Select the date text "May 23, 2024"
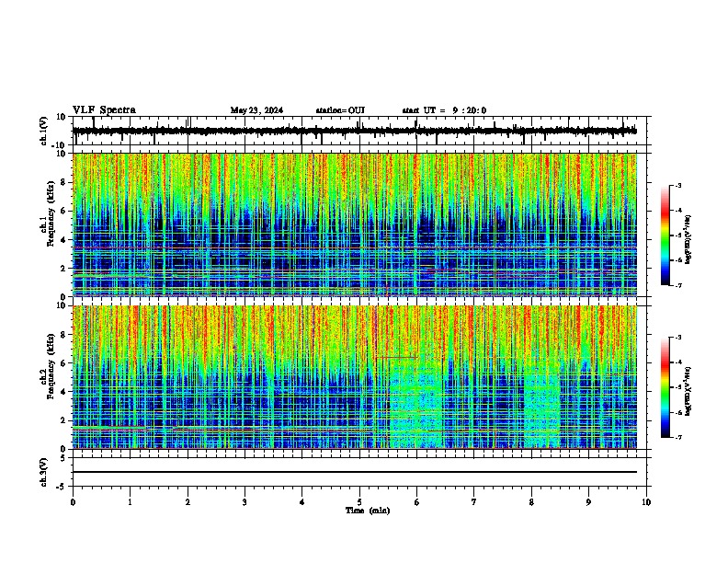728x563 pixels. click(256, 110)
